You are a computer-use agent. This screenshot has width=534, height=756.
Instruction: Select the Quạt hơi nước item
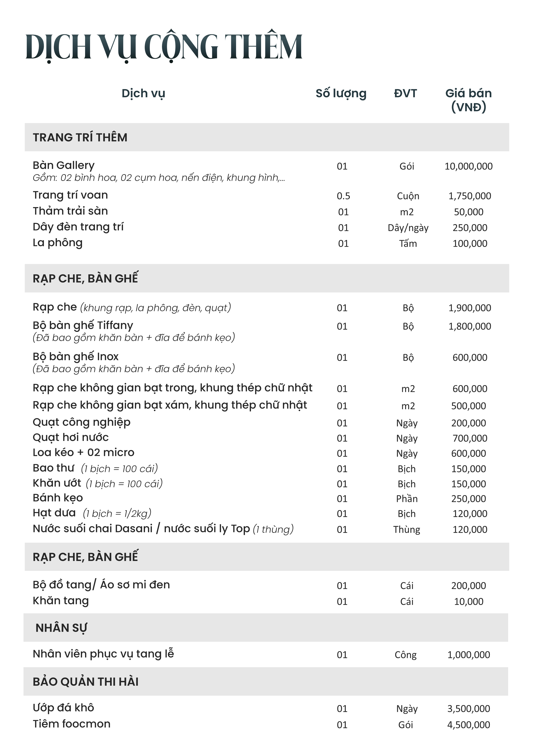[71, 438]
